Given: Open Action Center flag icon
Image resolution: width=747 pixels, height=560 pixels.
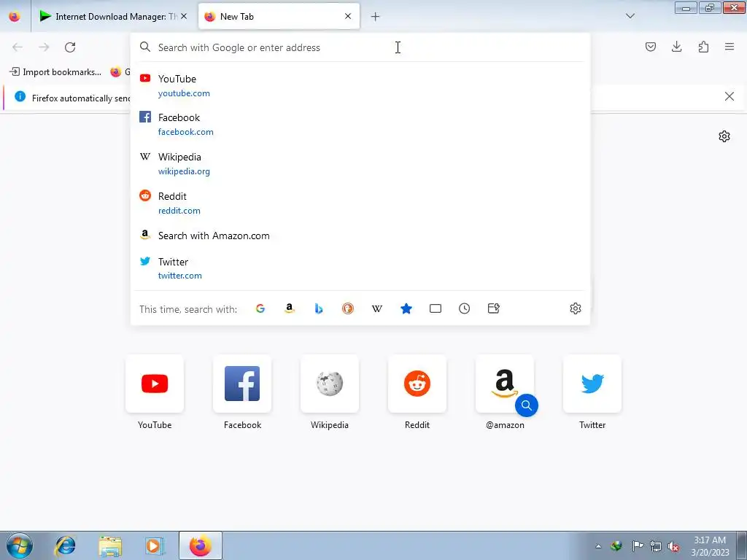Looking at the screenshot, I should 638,546.
